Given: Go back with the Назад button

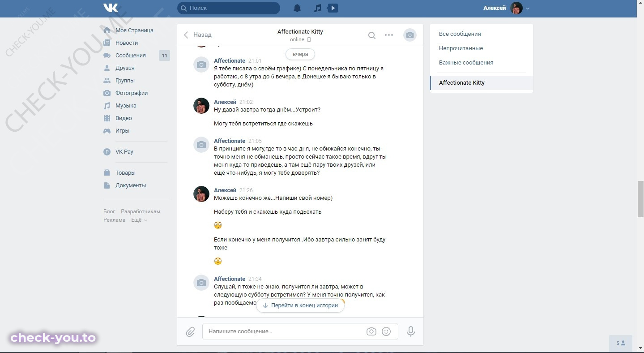Looking at the screenshot, I should (x=197, y=34).
